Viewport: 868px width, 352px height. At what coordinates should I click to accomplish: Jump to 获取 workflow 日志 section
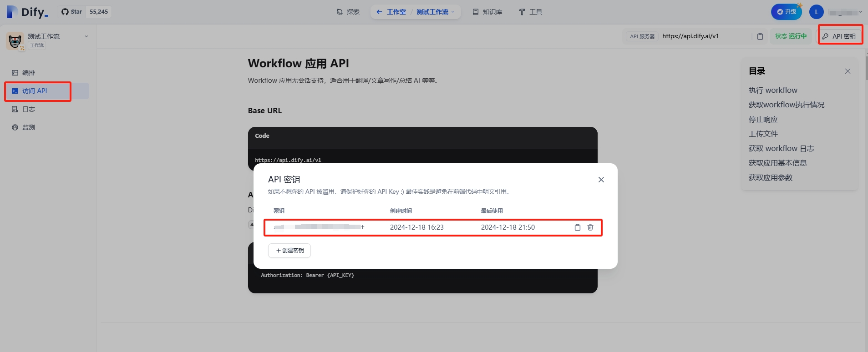pos(782,148)
